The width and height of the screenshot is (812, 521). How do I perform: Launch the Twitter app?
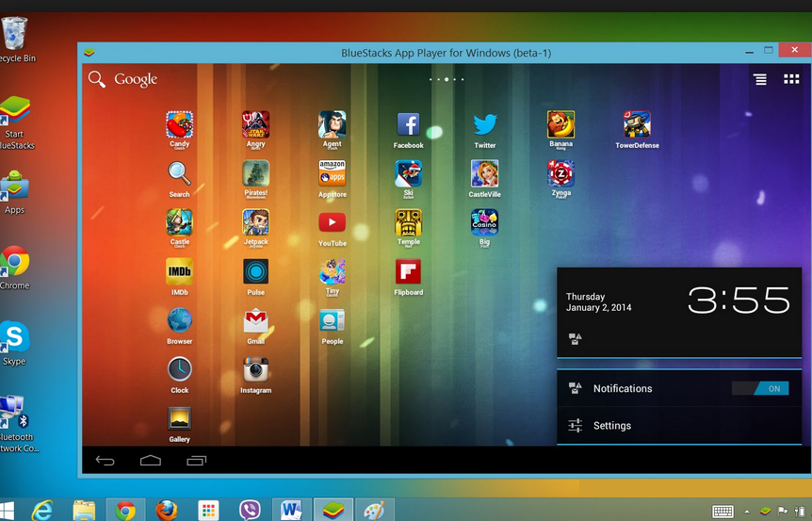click(485, 124)
